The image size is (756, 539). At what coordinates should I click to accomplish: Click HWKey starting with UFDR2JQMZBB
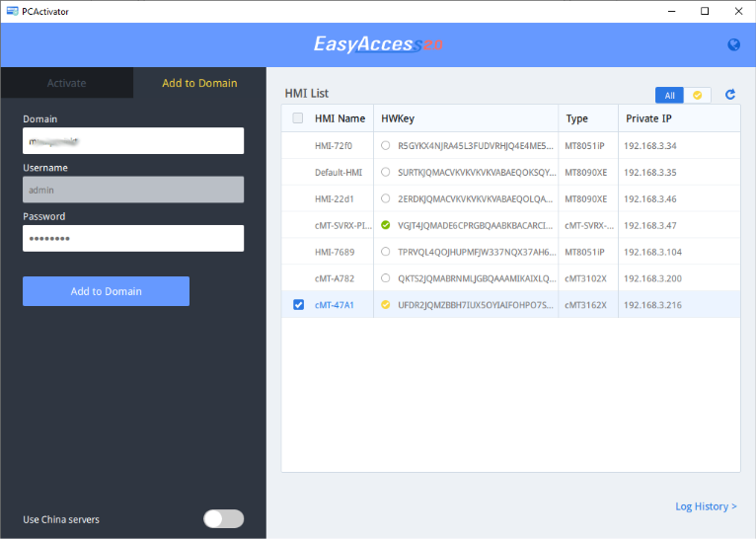[476, 305]
